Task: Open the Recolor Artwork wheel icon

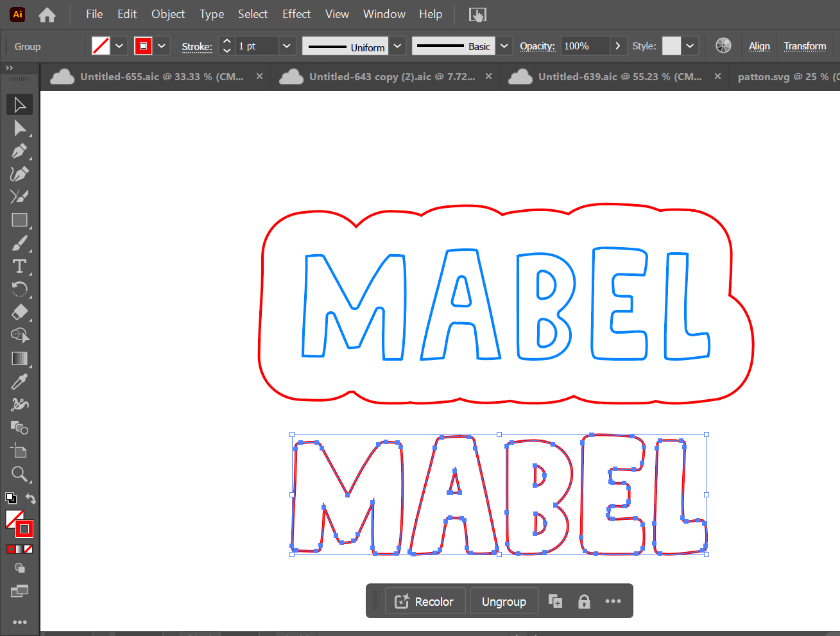Action: (x=723, y=46)
